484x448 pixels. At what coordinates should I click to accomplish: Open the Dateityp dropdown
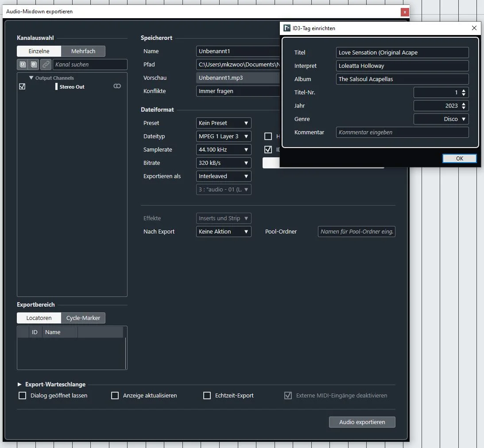click(224, 136)
